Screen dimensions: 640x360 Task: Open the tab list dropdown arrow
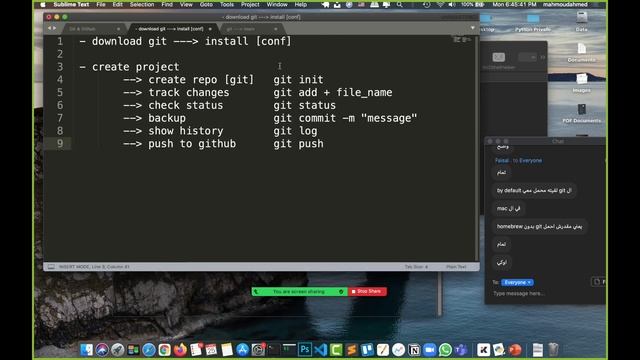tap(473, 28)
